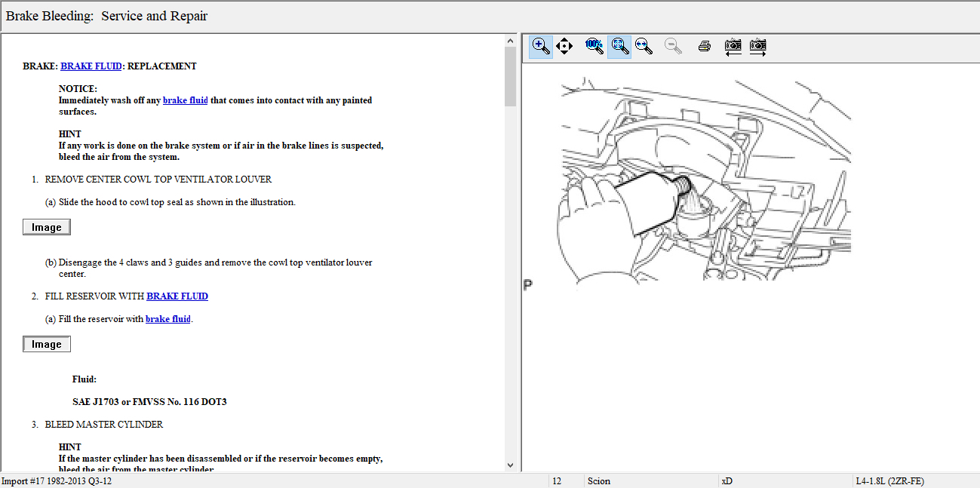The height and width of the screenshot is (488, 980).
Task: Show Image for fill reservoir step
Action: (47, 345)
